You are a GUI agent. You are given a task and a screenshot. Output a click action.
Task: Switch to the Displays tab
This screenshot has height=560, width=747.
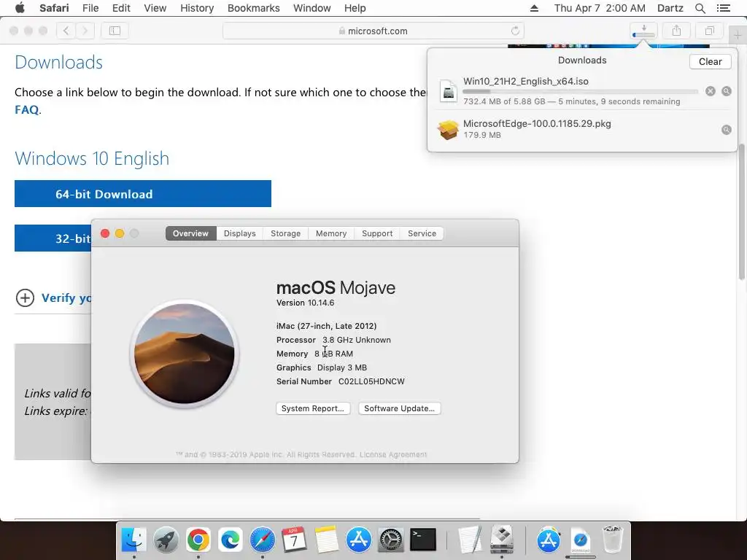pos(239,233)
